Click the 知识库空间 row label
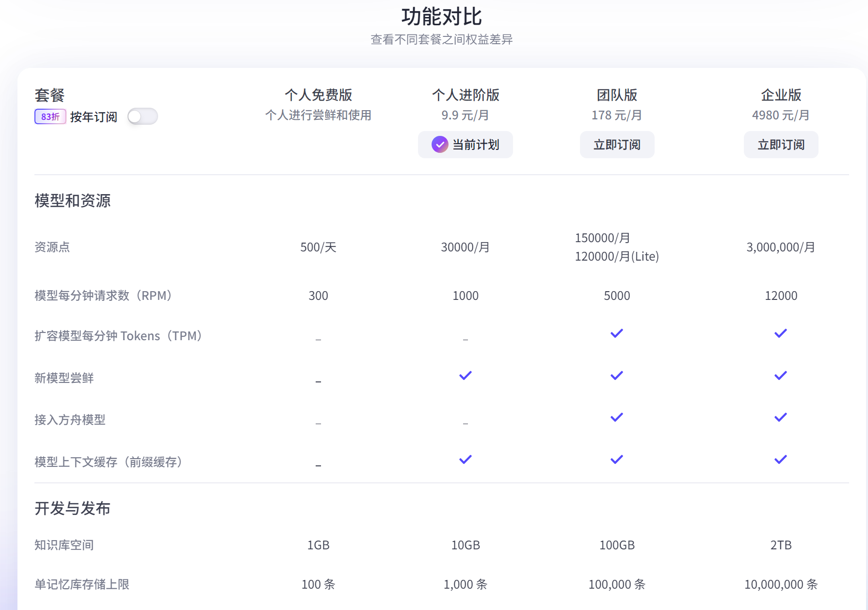Screen dimensions: 868x610 [x=64, y=545]
